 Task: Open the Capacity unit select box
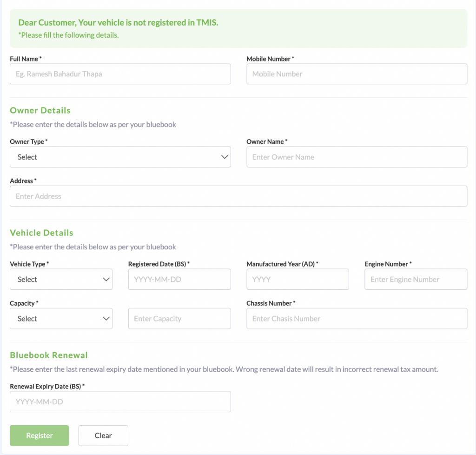(x=56, y=319)
